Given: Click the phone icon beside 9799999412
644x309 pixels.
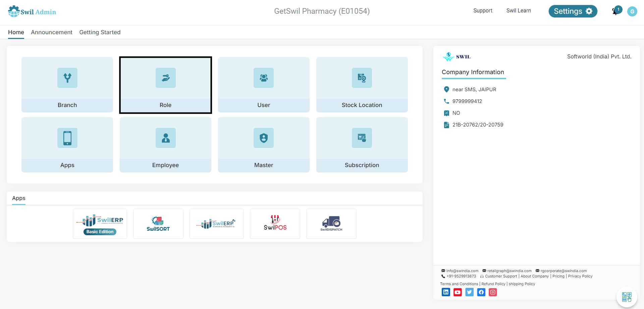Looking at the screenshot, I should click(x=446, y=101).
